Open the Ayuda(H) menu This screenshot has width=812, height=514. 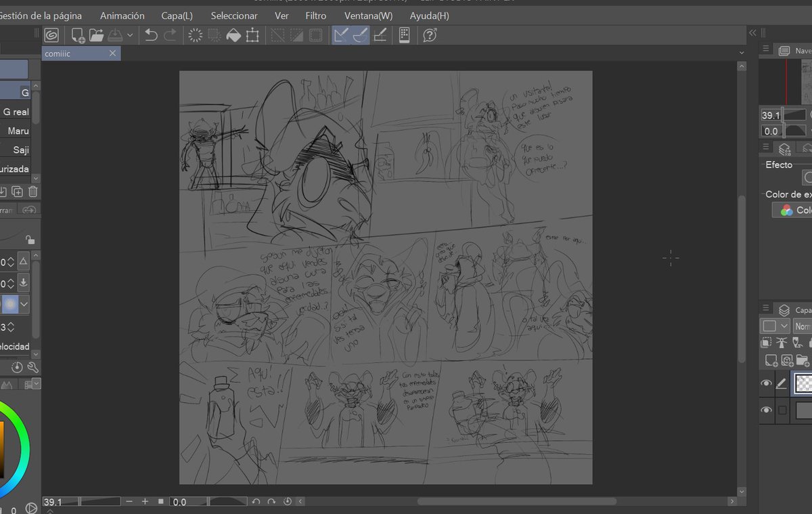(429, 16)
